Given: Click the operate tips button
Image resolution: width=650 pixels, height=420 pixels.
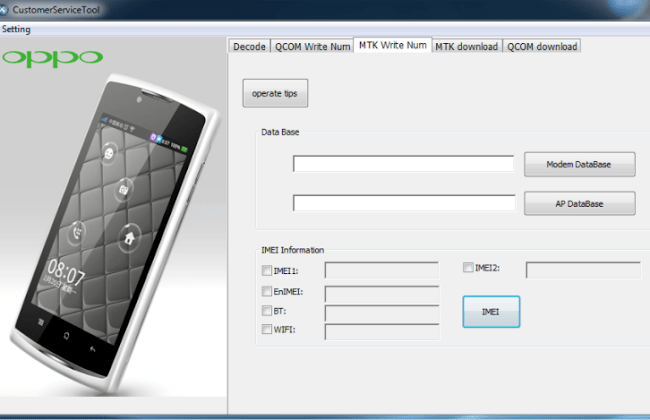Looking at the screenshot, I should point(275,93).
